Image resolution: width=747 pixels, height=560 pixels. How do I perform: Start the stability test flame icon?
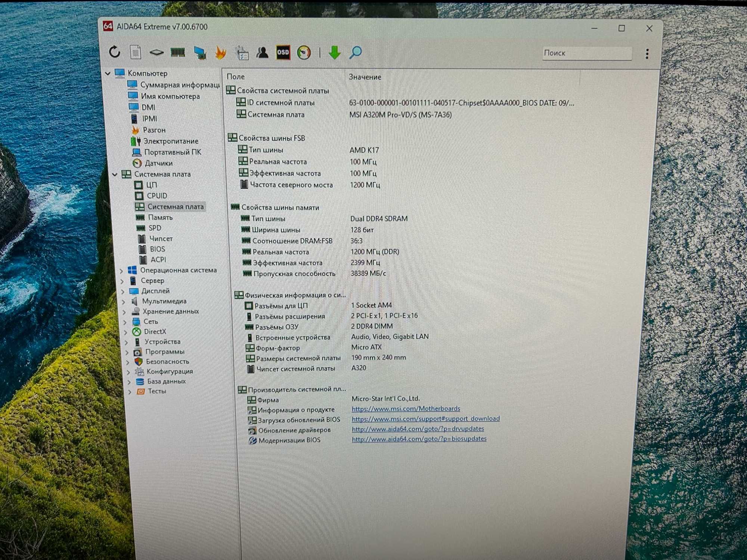[x=221, y=53]
